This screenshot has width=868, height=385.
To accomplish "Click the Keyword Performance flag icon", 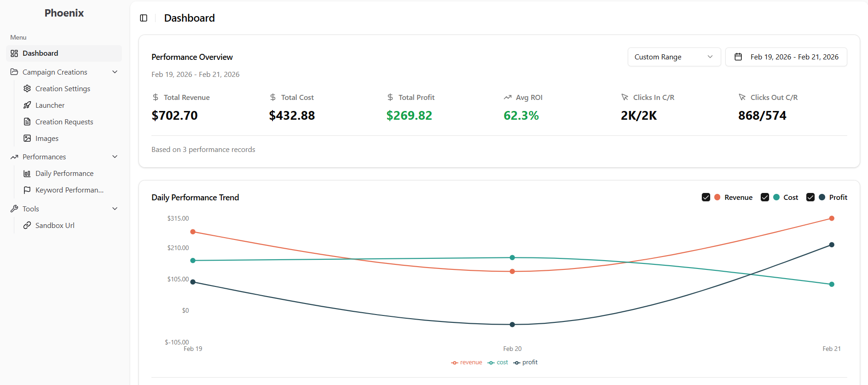I will pyautogui.click(x=27, y=190).
